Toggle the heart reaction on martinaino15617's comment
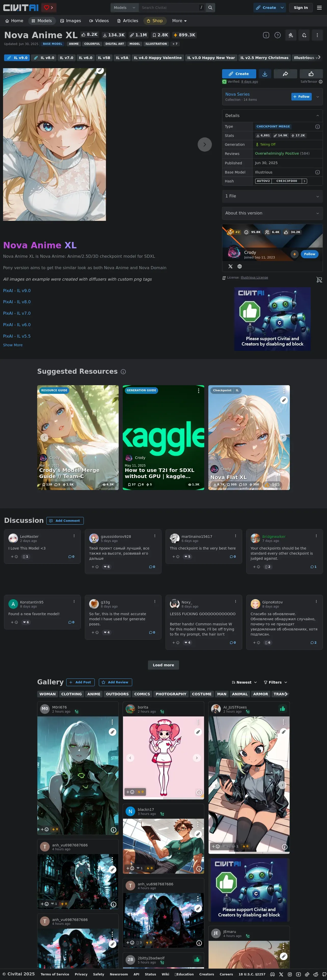The image size is (327, 980). tap(187, 557)
